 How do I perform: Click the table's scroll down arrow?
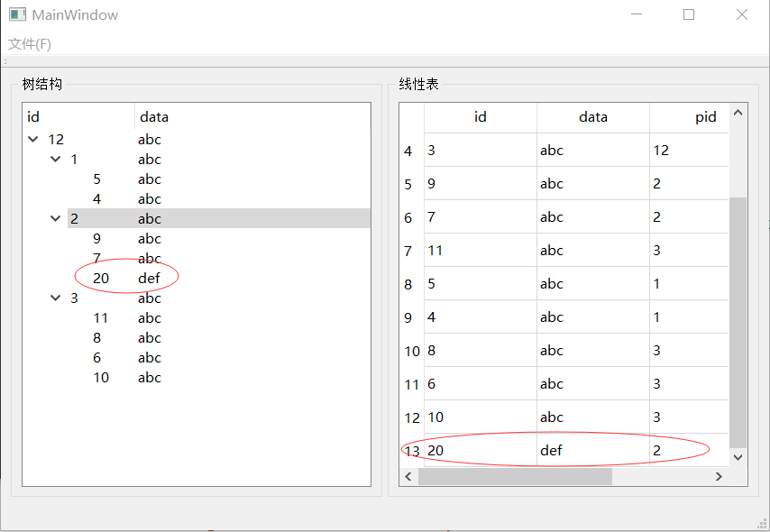[738, 457]
